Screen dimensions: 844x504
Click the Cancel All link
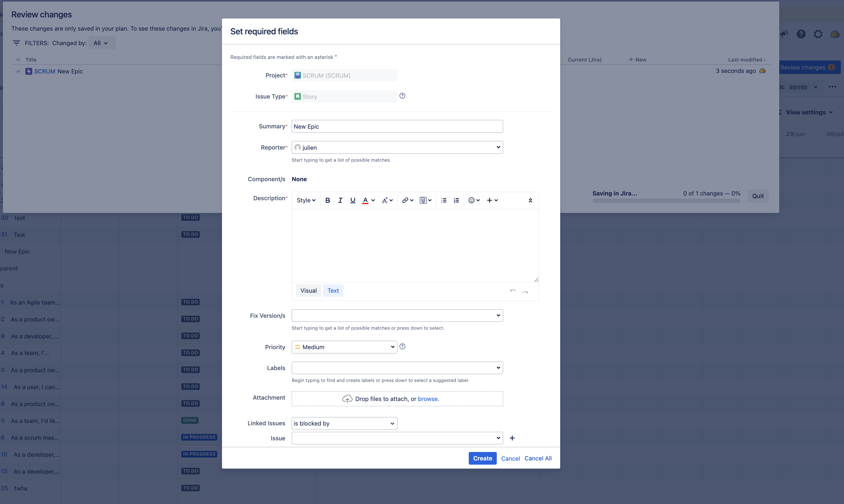[538, 459]
